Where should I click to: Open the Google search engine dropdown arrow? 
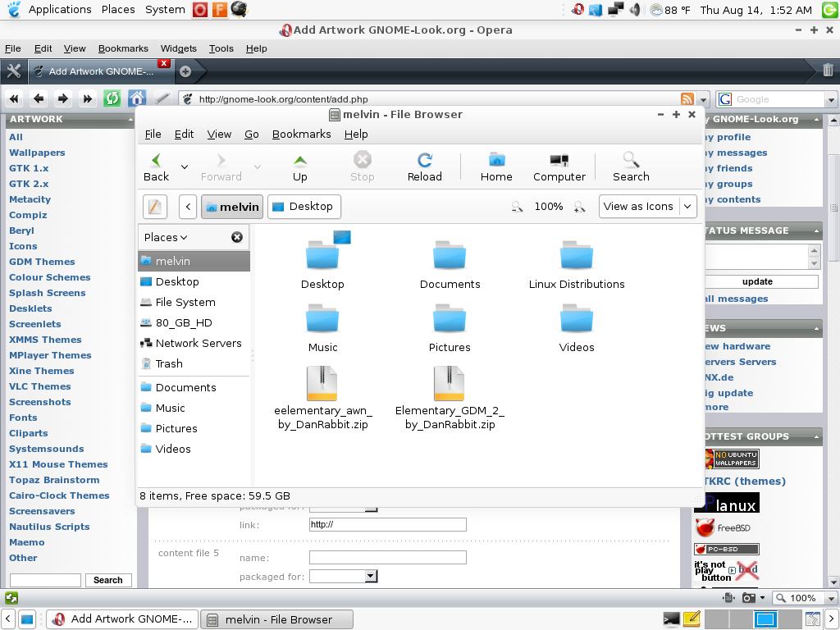831,99
